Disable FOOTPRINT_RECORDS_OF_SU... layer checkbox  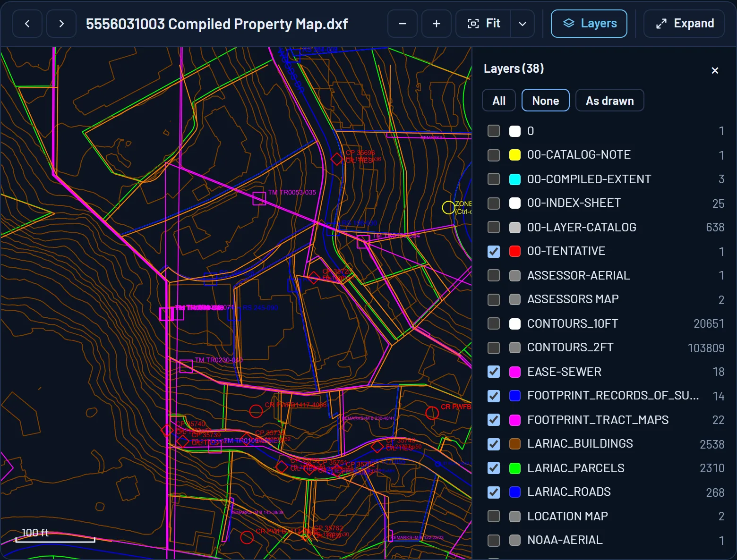pyautogui.click(x=494, y=396)
